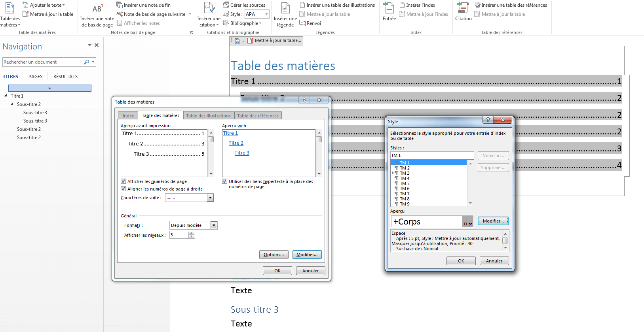The width and height of the screenshot is (644, 332).
Task: Toggle Afficher les numéros de page checkbox
Action: (x=123, y=181)
